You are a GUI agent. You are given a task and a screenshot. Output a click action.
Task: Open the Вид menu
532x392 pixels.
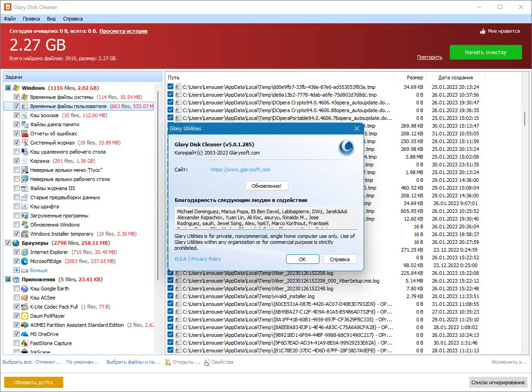click(51, 19)
